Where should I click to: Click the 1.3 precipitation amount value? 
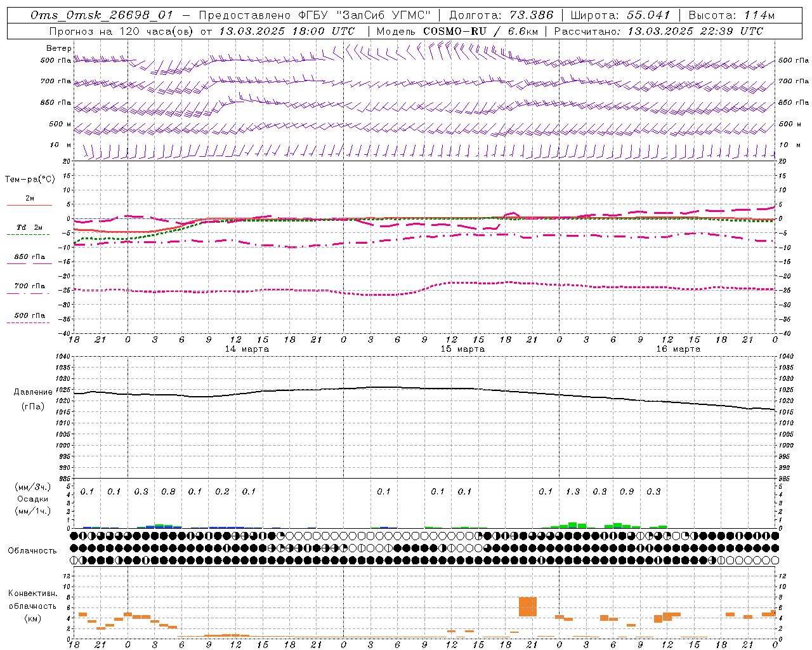[x=573, y=492]
